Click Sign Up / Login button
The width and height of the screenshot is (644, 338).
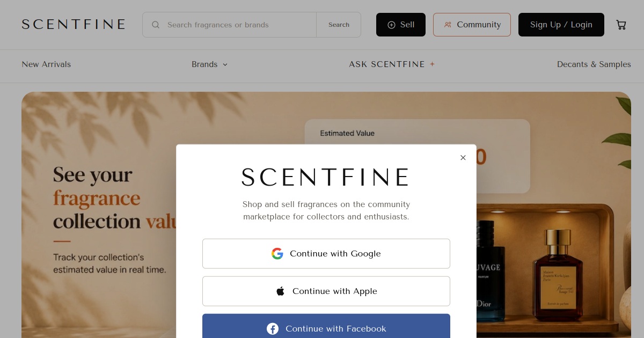[561, 25]
